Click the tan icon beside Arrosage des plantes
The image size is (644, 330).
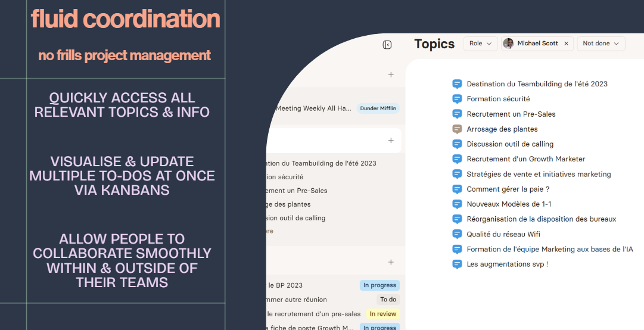click(457, 129)
